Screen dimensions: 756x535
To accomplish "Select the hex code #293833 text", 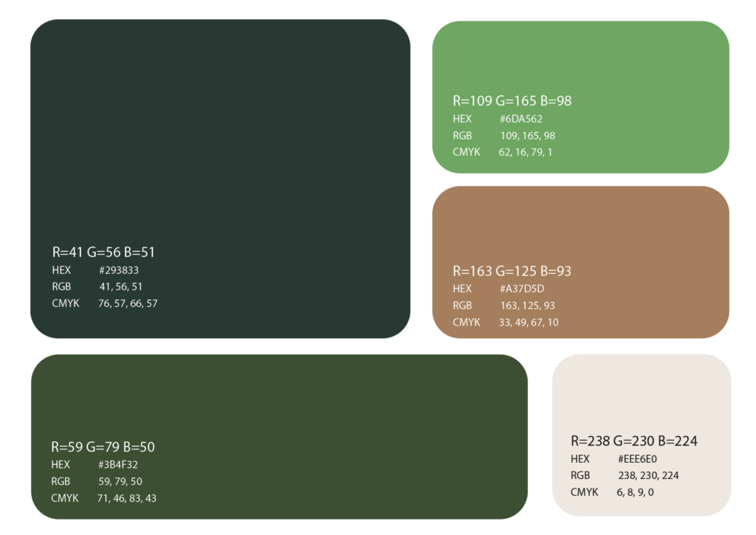I will (x=119, y=270).
